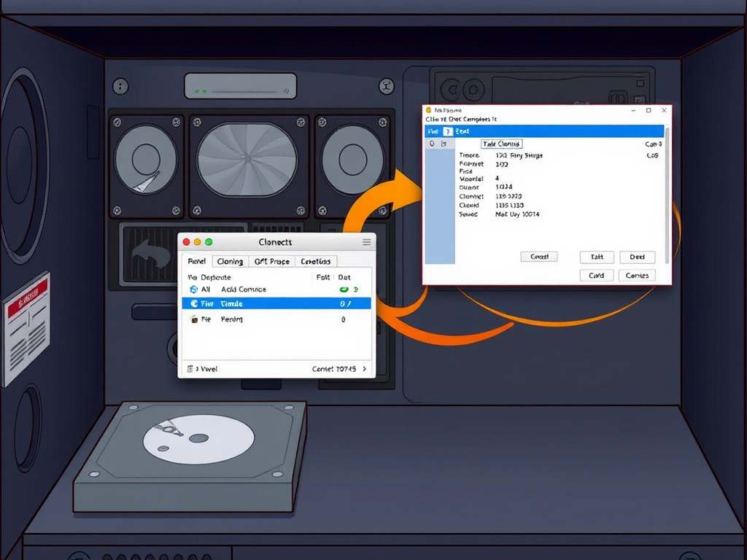Viewport: 747px width, 560px height.
Task: Click the help question mark icon in the dialog toolbar
Action: tap(448, 131)
